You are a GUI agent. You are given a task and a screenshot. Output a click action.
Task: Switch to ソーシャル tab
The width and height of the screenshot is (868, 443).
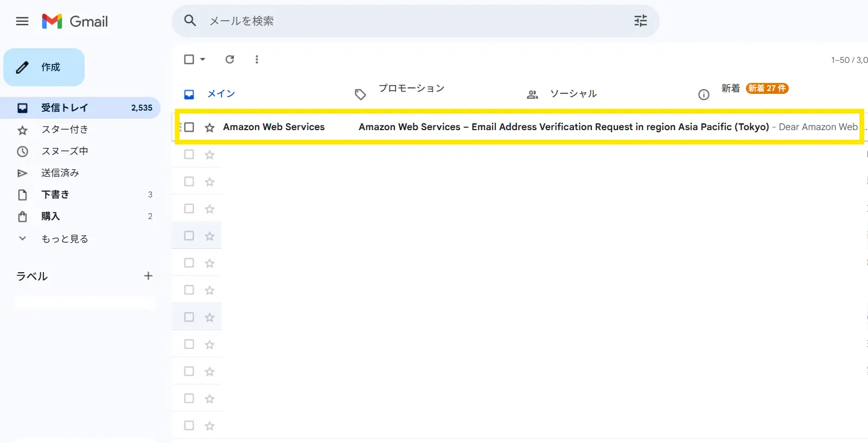pos(573,94)
